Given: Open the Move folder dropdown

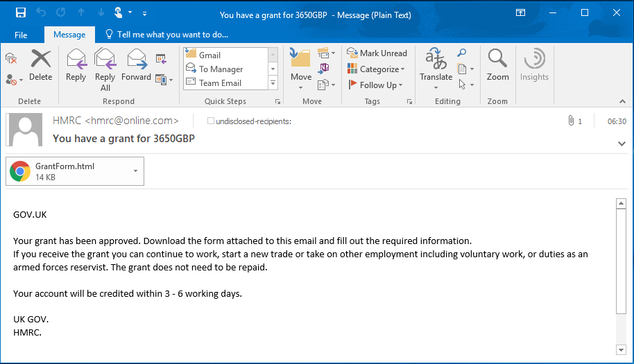Looking at the screenshot, I should tap(301, 69).
